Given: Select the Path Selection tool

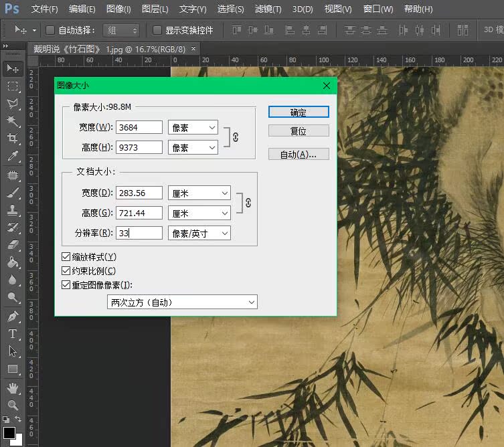Looking at the screenshot, I should 13,351.
